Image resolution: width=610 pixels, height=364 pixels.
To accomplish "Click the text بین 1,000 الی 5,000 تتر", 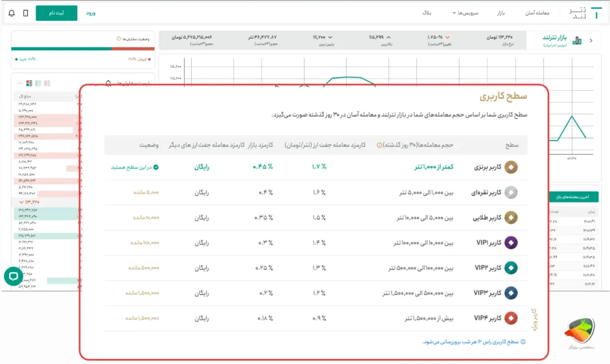I will click(x=426, y=192).
